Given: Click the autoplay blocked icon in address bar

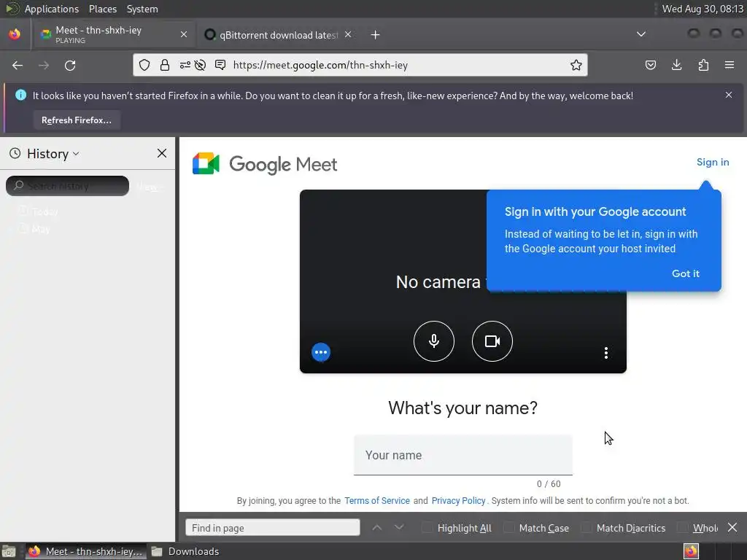Looking at the screenshot, I should 200,65.
